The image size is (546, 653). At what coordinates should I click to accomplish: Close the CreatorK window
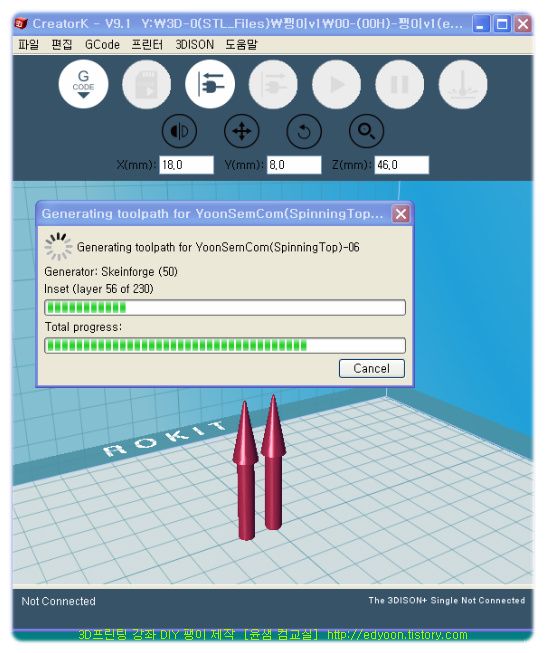(523, 24)
